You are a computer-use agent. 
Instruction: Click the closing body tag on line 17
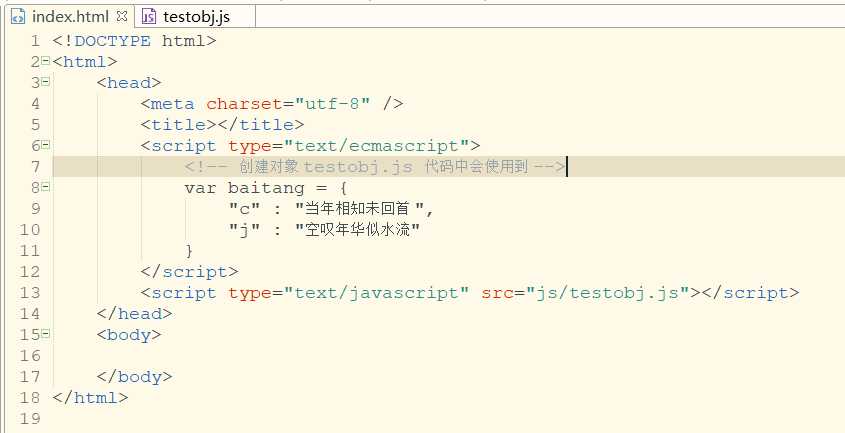click(x=134, y=377)
